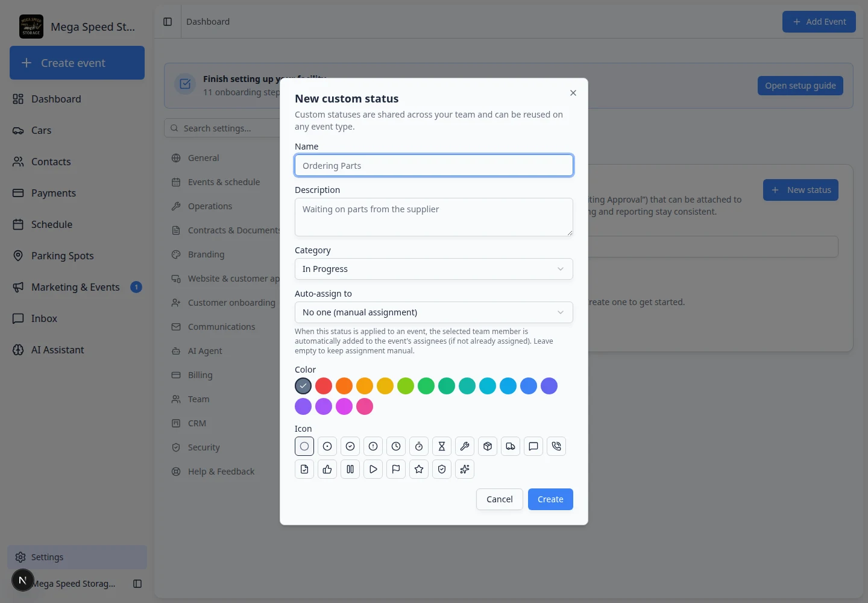Open the Category dropdown
The width and height of the screenshot is (868, 603).
[x=434, y=269]
